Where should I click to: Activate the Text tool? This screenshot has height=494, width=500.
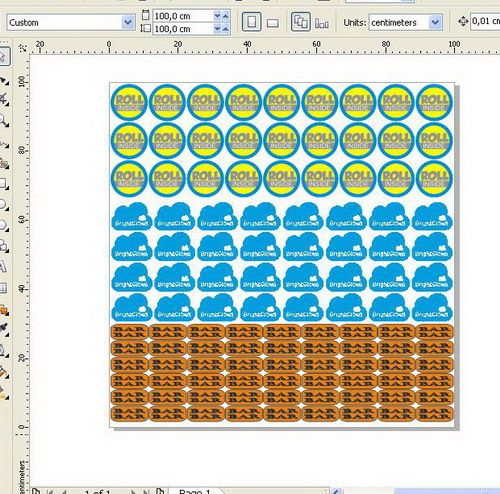click(2, 267)
